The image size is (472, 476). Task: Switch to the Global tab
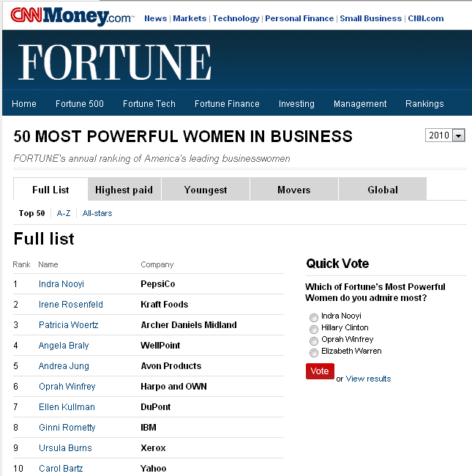tap(383, 190)
